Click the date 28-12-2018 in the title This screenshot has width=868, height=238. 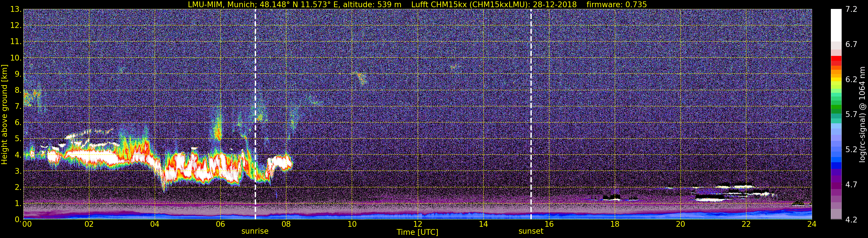pos(555,4)
